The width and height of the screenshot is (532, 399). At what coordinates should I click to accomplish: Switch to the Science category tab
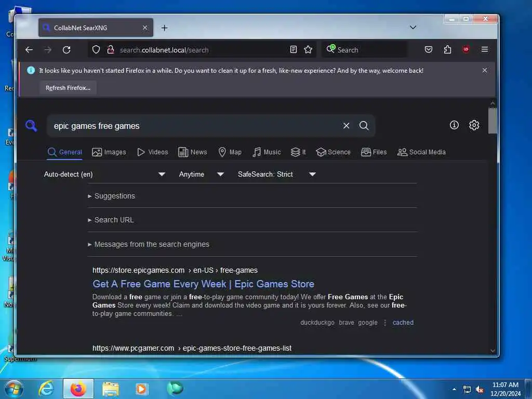(333, 152)
